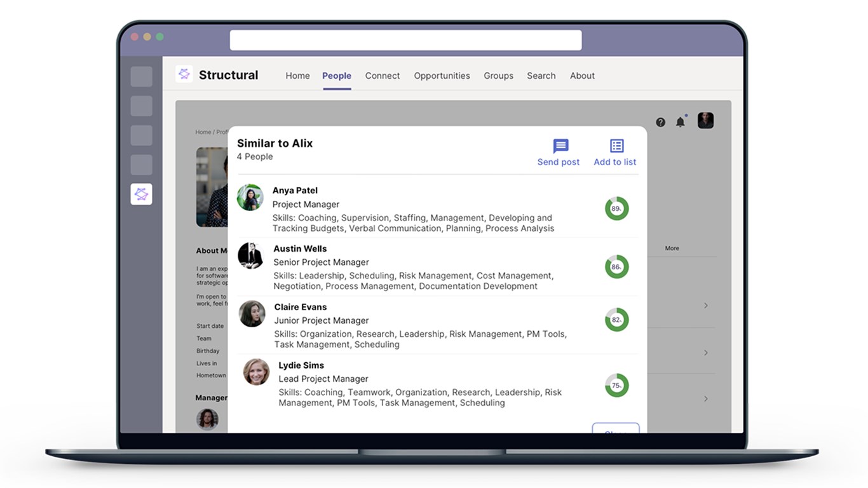The width and height of the screenshot is (868, 488).
Task: Click the manager's avatar photo
Action: (x=207, y=419)
